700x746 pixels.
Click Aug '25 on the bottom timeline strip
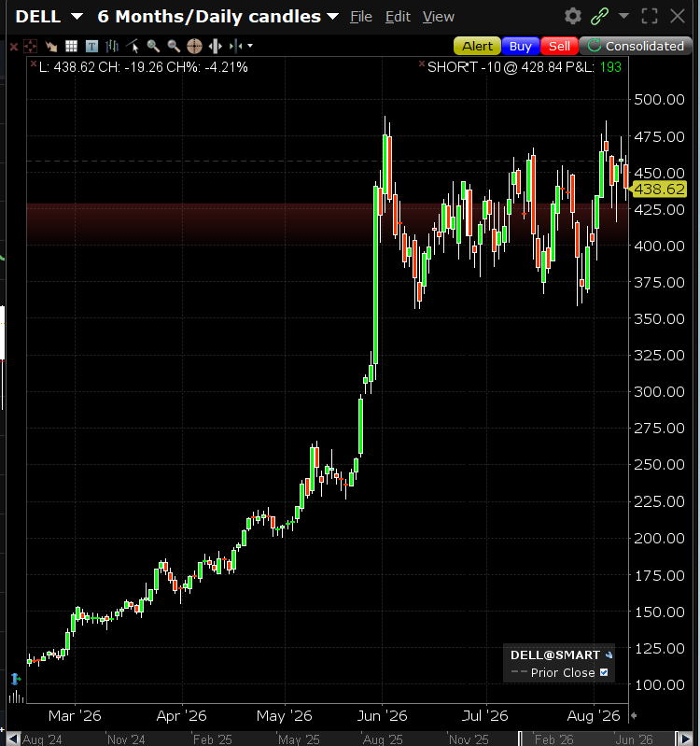383,739
